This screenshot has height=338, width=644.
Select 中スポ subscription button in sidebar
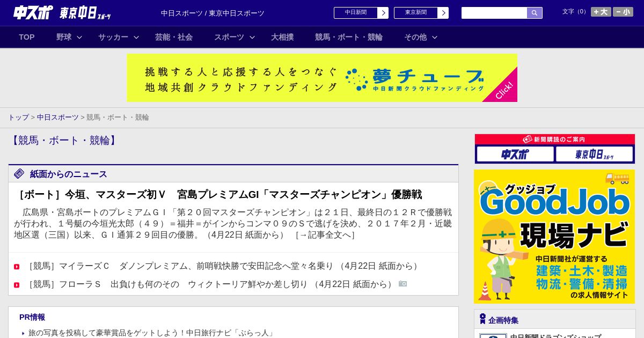point(515,154)
